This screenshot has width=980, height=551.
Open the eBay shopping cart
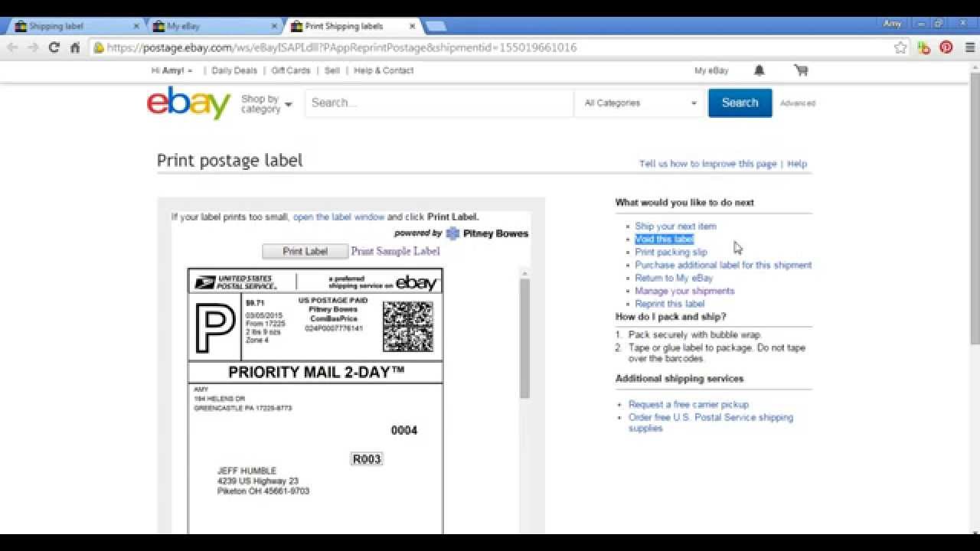801,70
